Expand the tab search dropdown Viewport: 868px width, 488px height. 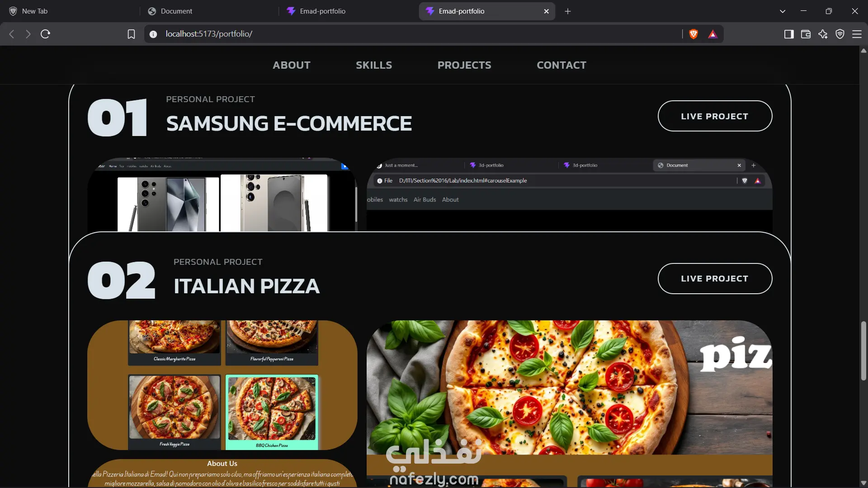[x=783, y=11]
